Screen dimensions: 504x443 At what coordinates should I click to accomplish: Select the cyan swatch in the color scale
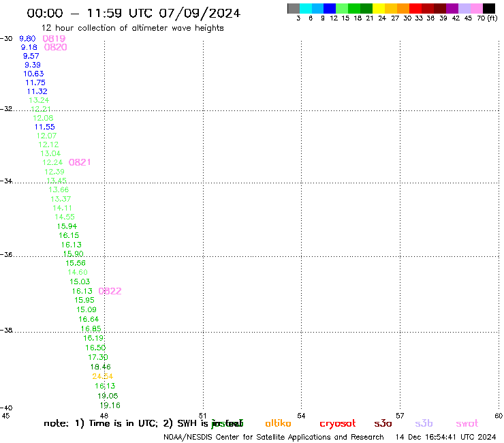306,8
